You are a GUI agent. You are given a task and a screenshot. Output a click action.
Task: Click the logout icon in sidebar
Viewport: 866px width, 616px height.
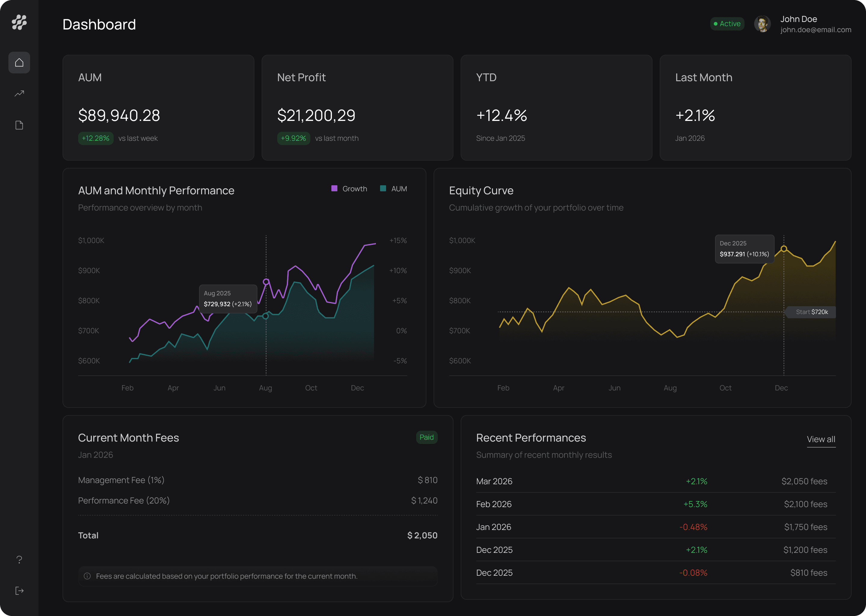tap(19, 591)
